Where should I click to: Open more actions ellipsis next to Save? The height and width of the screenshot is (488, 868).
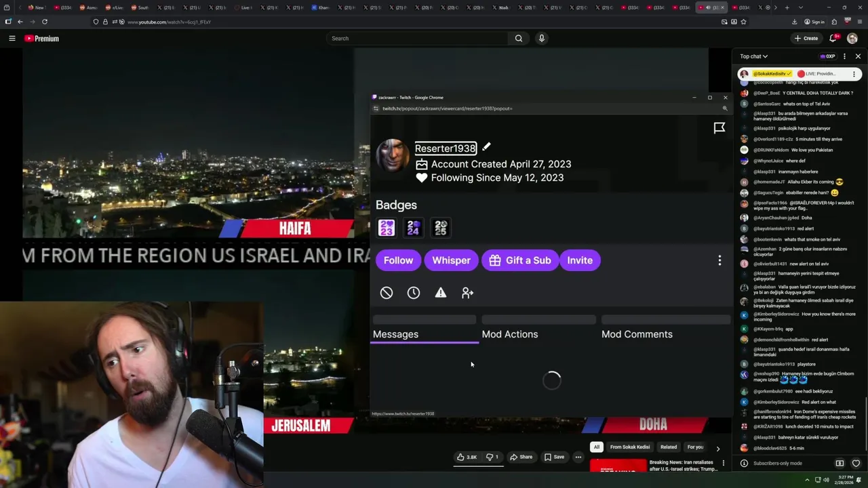point(578,457)
